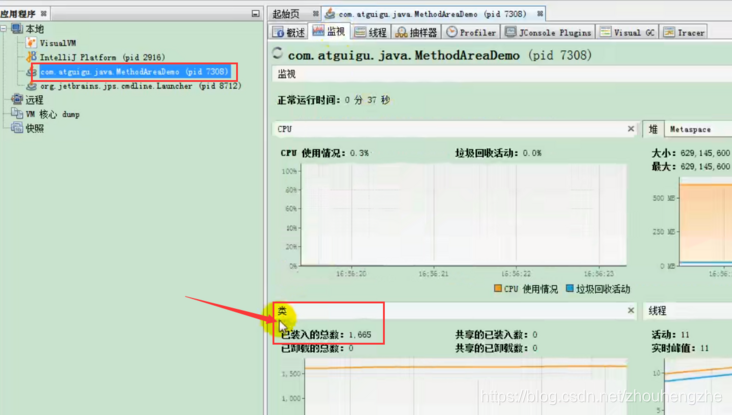The height and width of the screenshot is (415, 732).
Task: Click the 活动 11 threads value
Action: click(x=685, y=335)
